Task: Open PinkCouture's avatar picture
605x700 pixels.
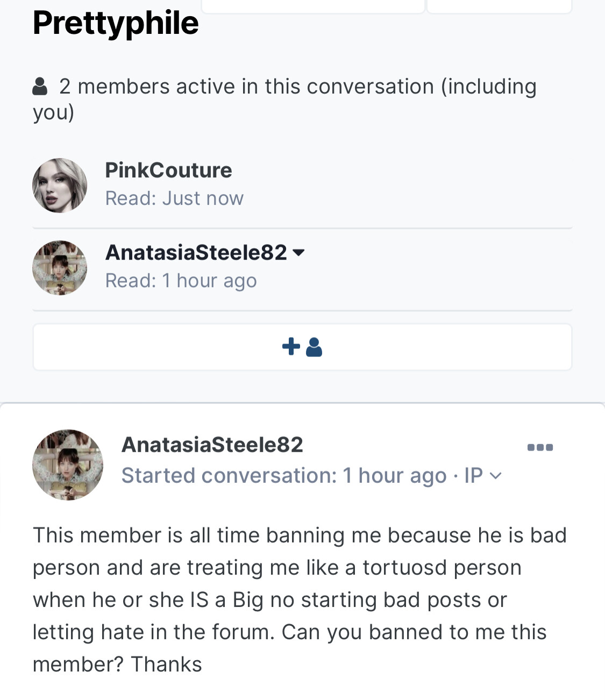Action: click(60, 185)
